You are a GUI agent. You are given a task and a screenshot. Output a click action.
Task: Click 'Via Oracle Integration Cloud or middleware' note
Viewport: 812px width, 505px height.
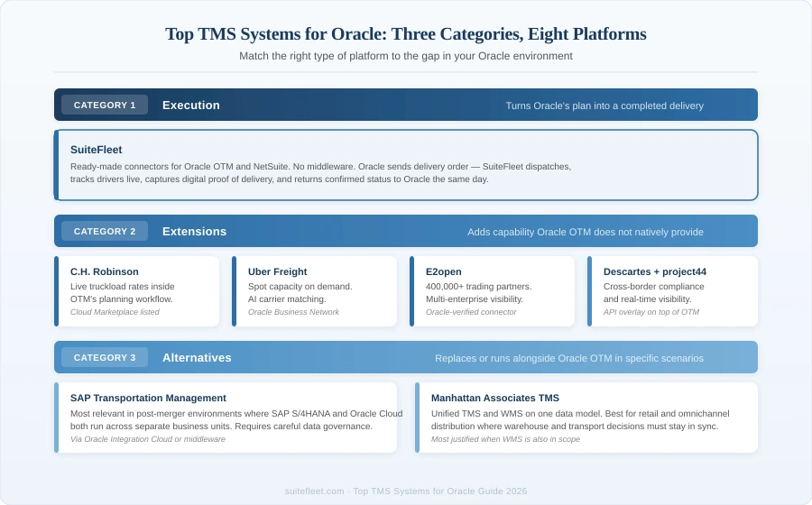point(148,439)
